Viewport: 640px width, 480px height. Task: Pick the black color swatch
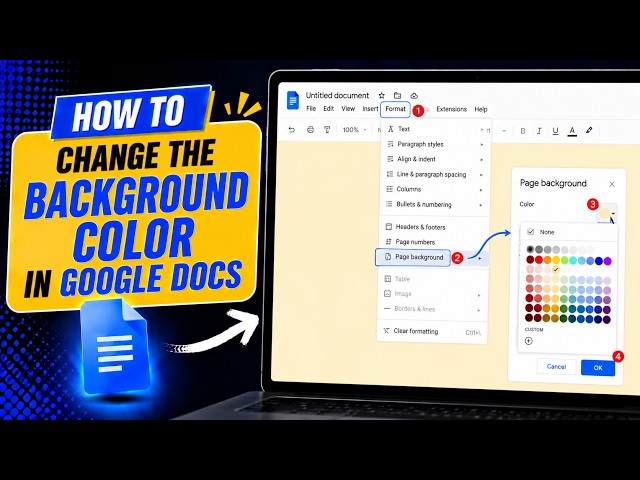530,249
